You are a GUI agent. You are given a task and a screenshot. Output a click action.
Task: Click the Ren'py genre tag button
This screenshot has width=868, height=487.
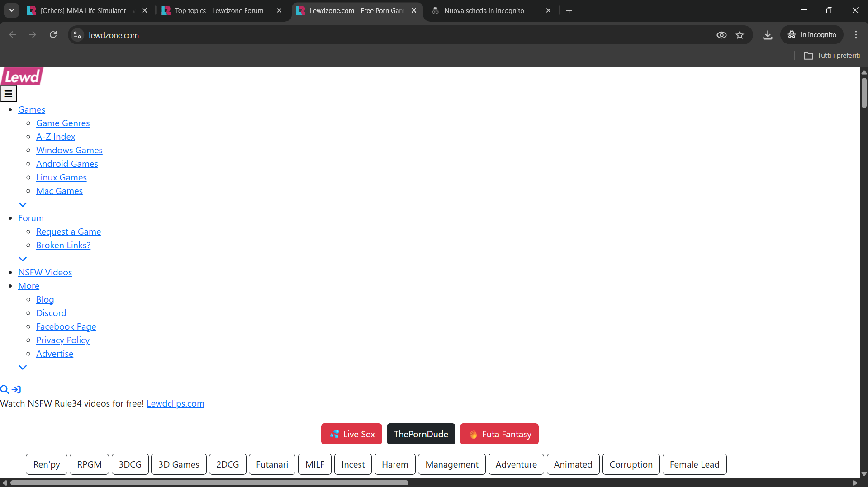[x=47, y=464]
